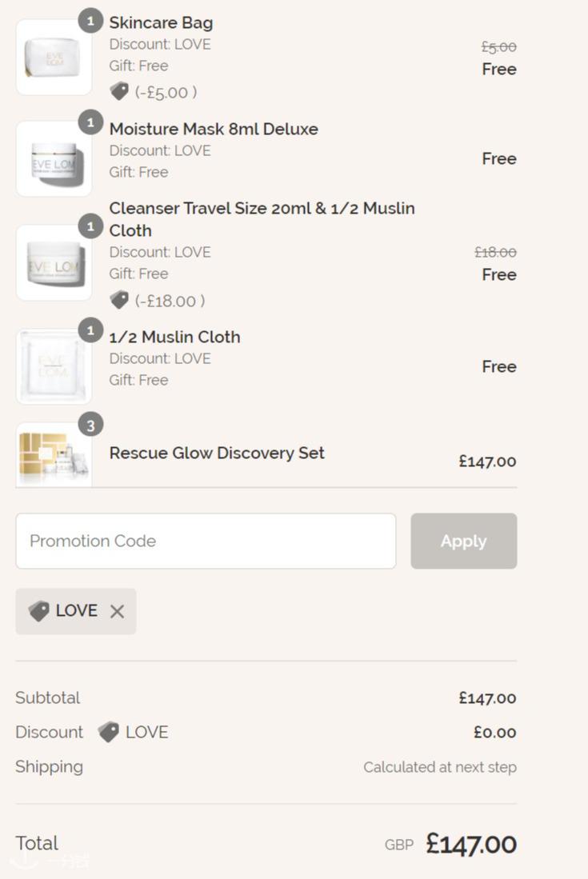Click the Calculated at next step shipping text
This screenshot has height=879, width=588.
click(439, 767)
